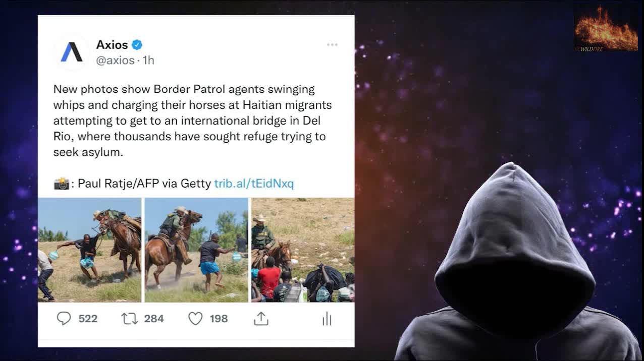644x361 pixels.
Task: Open the three-dot more options menu
Action: coord(332,45)
